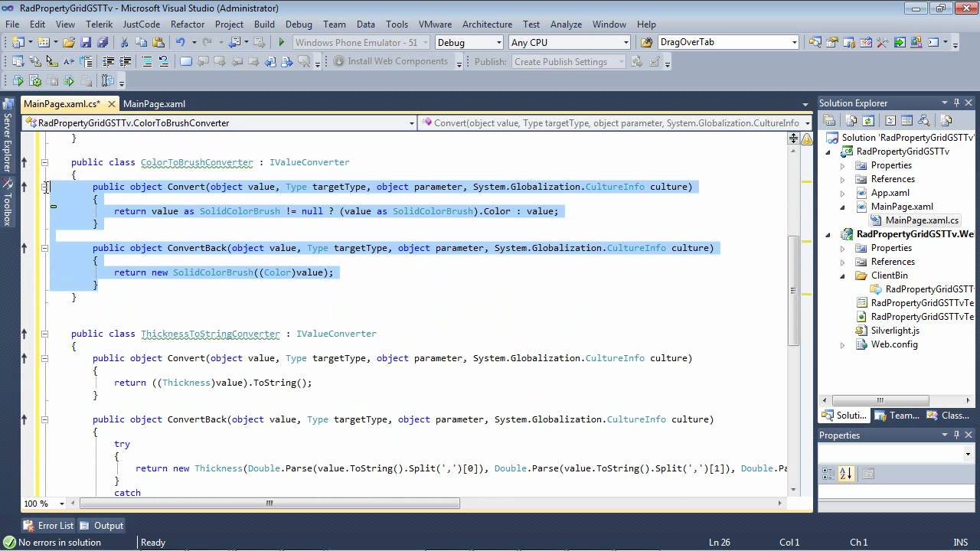This screenshot has width=980, height=551.
Task: Save the current file with the floppy icon
Action: coord(86,43)
